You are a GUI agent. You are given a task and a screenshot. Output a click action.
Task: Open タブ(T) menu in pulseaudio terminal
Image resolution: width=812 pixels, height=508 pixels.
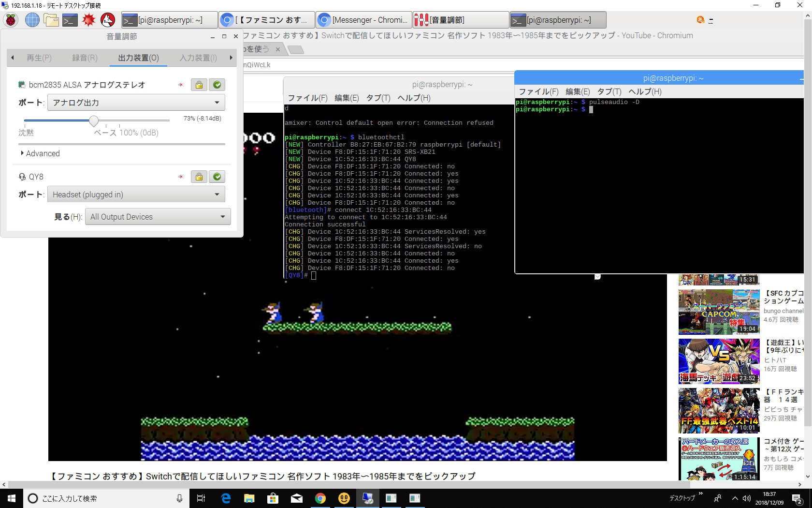coord(609,91)
